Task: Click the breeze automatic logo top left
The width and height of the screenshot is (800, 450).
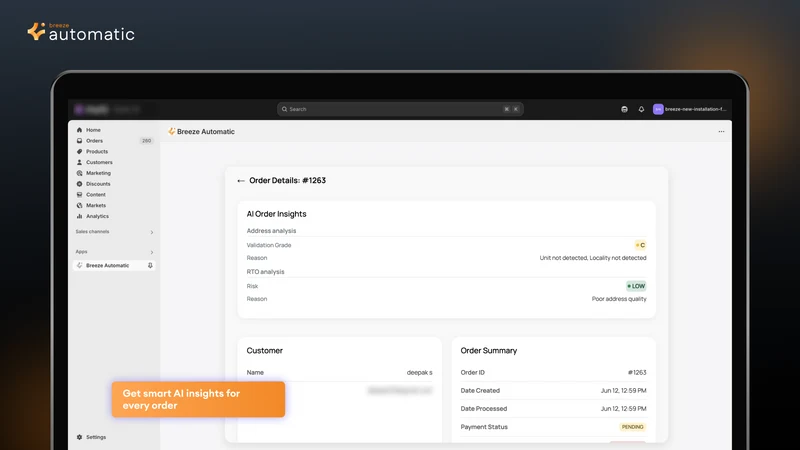Action: pyautogui.click(x=81, y=32)
